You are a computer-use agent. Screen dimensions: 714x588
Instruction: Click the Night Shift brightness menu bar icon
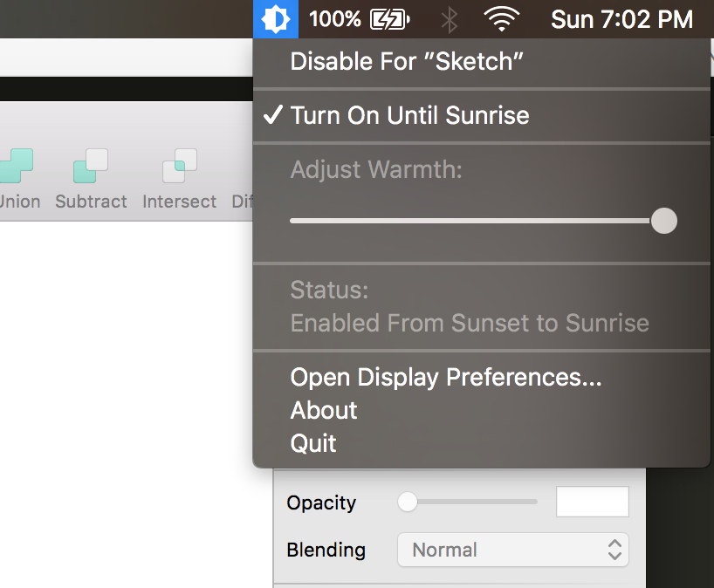pos(276,19)
